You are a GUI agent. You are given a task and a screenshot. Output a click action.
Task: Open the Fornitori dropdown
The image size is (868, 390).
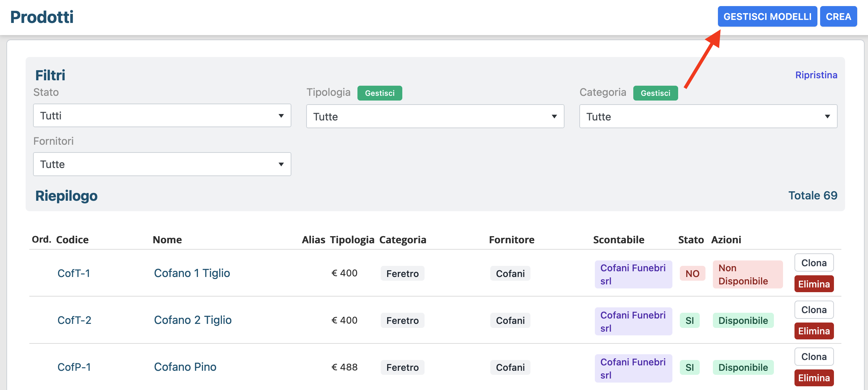[x=162, y=164]
